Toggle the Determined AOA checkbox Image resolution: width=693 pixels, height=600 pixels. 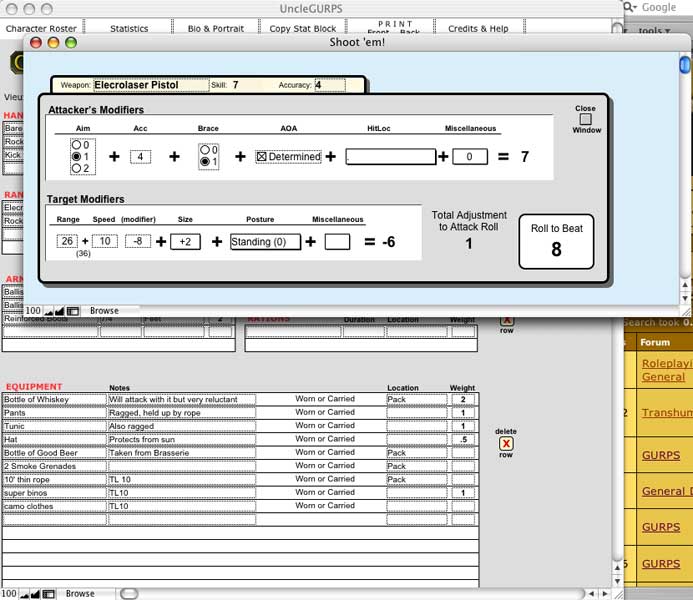point(261,157)
